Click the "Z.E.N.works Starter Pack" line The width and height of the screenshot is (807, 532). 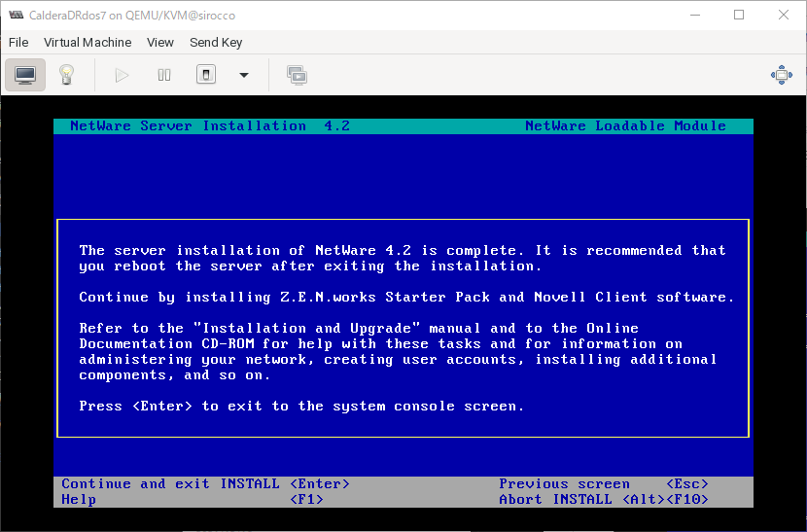pos(406,298)
